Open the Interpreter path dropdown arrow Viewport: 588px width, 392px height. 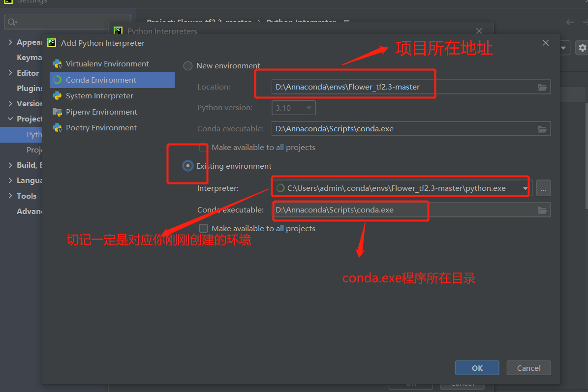click(525, 188)
